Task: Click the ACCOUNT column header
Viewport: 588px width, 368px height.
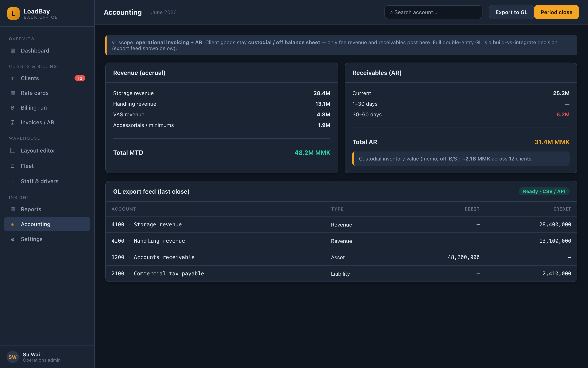Action: [x=124, y=209]
